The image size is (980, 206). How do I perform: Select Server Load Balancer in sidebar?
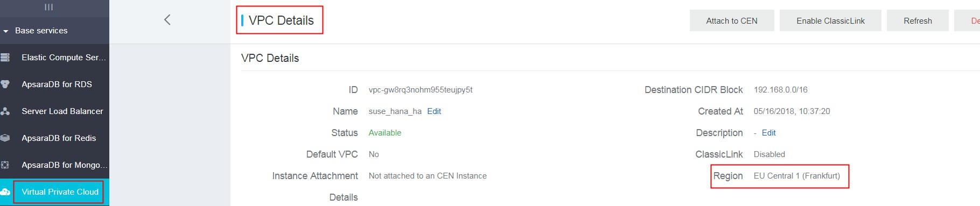[62, 111]
